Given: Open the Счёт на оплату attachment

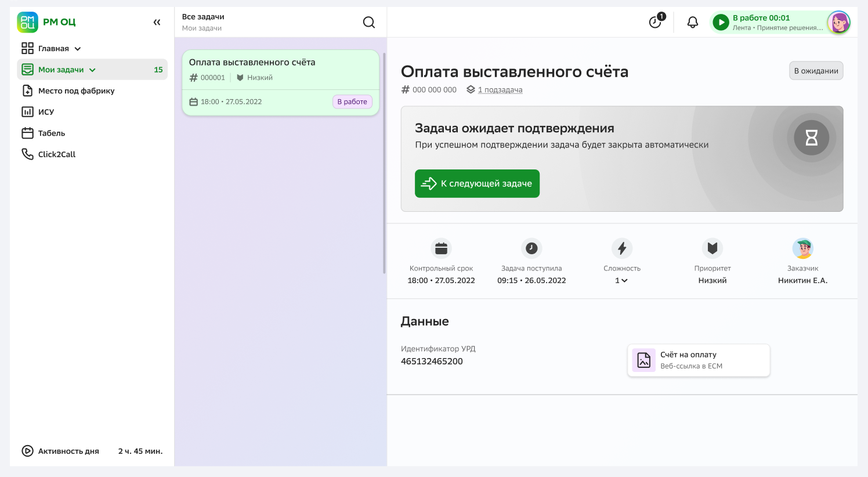Looking at the screenshot, I should 699,360.
